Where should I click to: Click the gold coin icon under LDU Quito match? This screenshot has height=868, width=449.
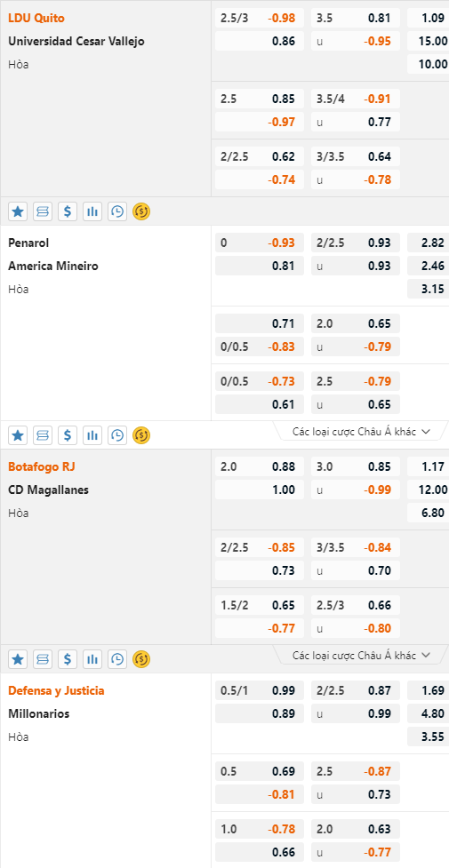pyautogui.click(x=141, y=211)
